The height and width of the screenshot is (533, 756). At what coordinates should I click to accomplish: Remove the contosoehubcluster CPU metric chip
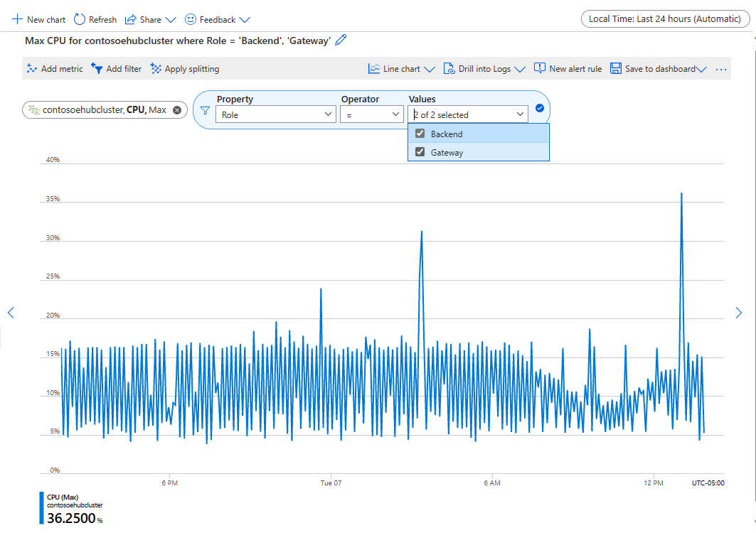[x=177, y=109]
